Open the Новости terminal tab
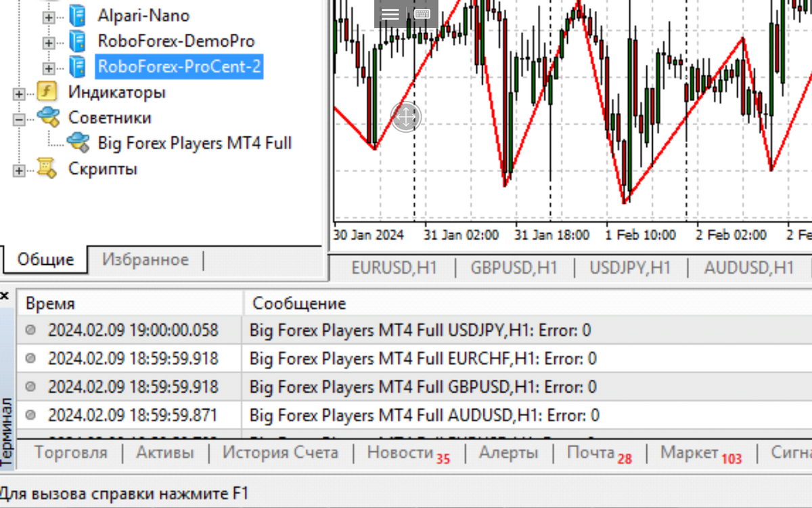Viewport: 812px width, 508px height. 408,453
